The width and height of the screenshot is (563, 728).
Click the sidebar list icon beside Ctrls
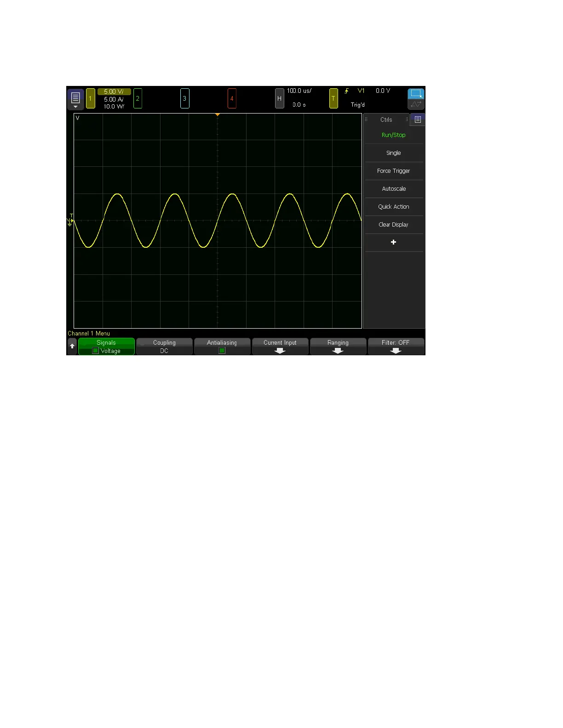tap(418, 119)
